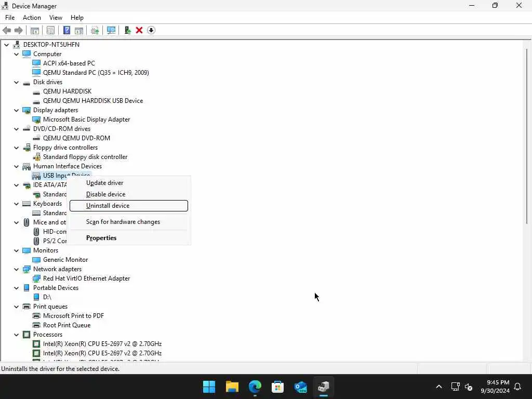532x399 pixels.
Task: Select QEMU QEMU HARDDISK USB Device
Action: [x=93, y=101]
